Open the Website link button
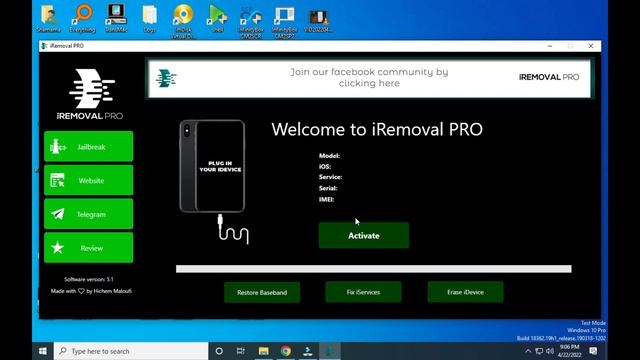The width and height of the screenshot is (640, 360). click(x=89, y=180)
